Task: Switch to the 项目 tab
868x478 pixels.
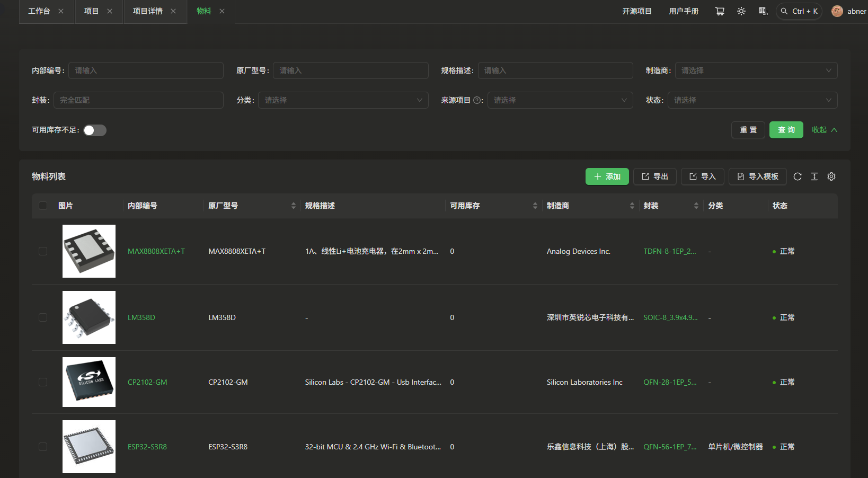Action: (x=91, y=11)
